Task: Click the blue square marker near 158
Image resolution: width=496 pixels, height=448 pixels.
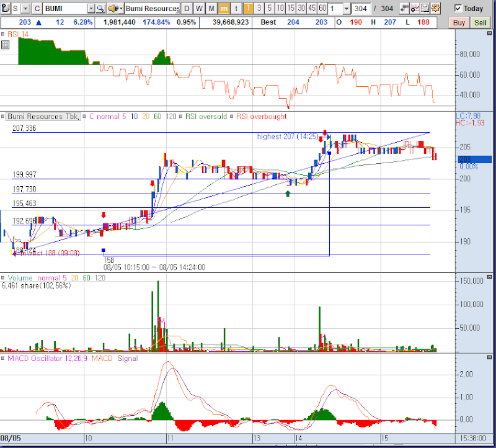Action: tap(103, 250)
